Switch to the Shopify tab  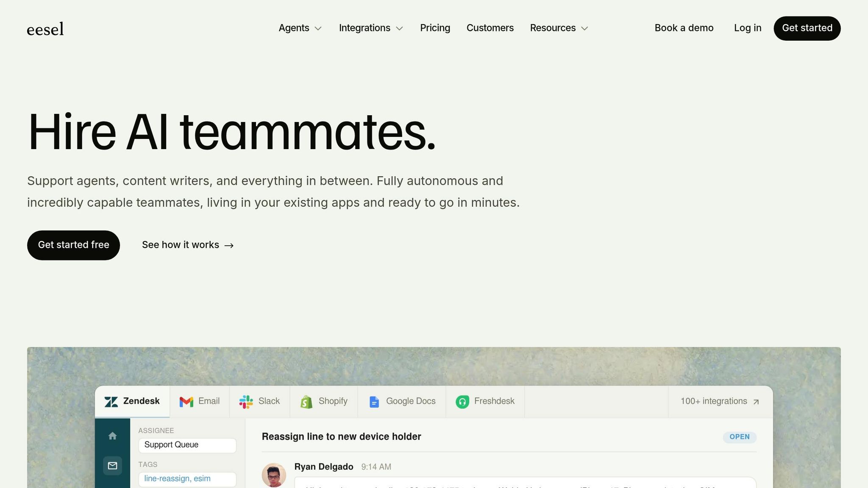point(324,401)
